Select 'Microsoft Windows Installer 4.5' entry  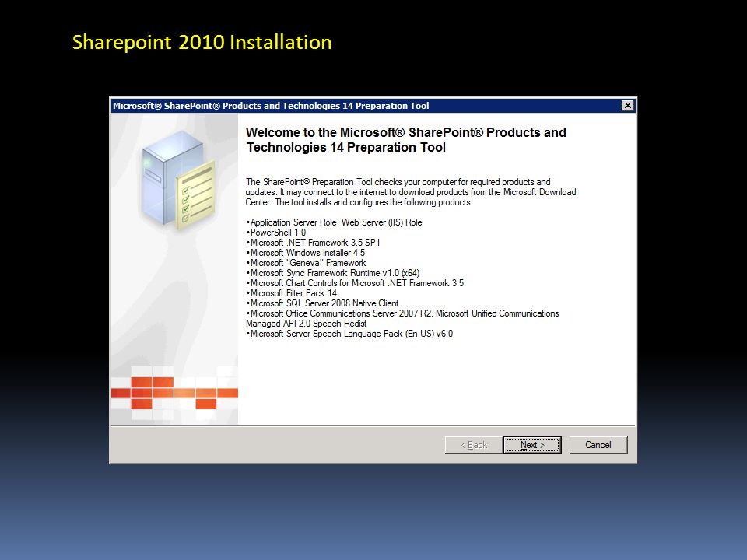tap(306, 253)
